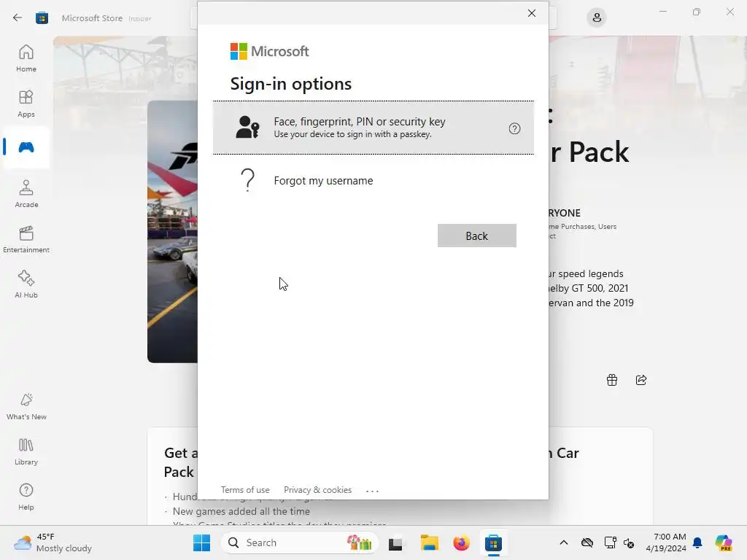
Task: Open What's New in the sidebar
Action: pyautogui.click(x=26, y=406)
